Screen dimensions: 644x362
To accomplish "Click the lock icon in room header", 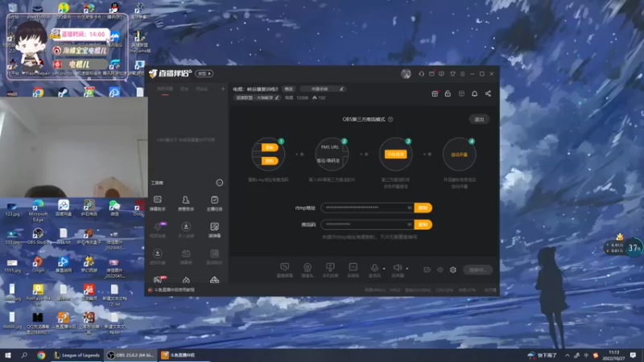I will point(448,93).
